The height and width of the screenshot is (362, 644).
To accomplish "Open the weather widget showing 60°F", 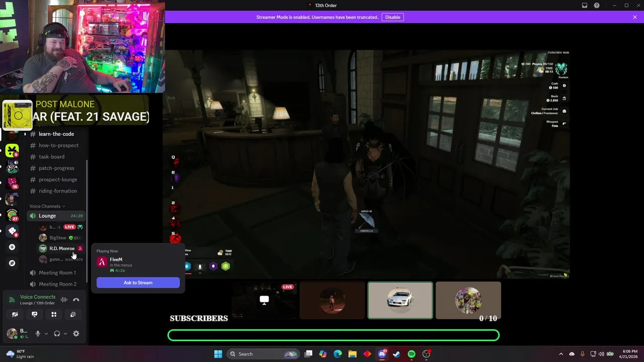I will [21, 354].
